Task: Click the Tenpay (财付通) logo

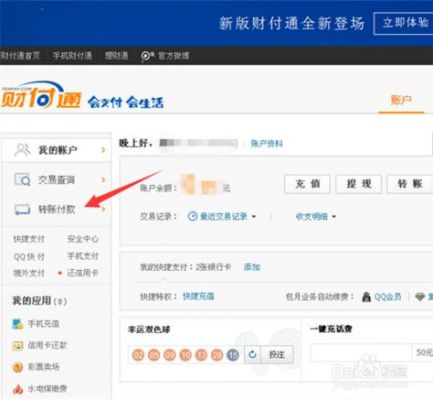Action: (x=41, y=95)
